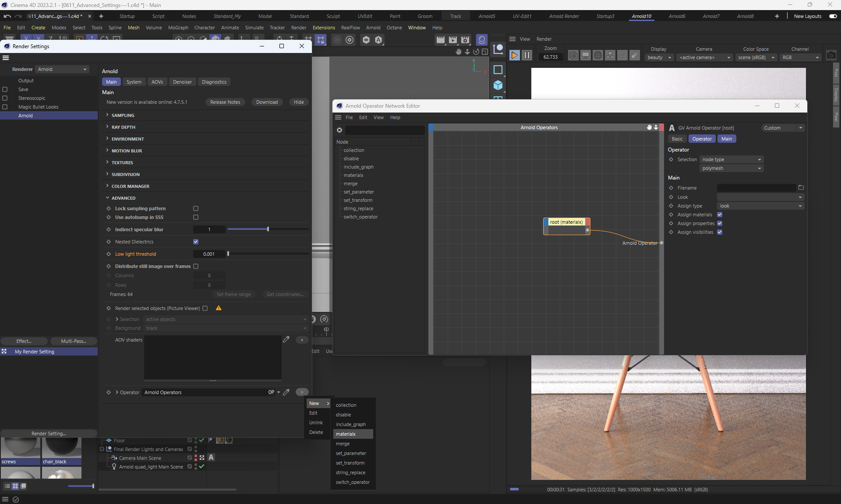The image size is (841, 504).
Task: Click the warning triangle icon
Action: click(x=219, y=308)
